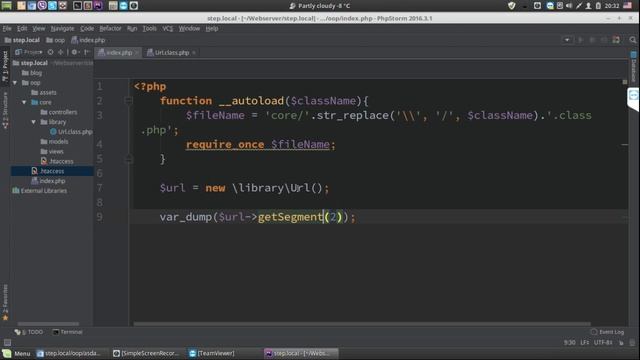Click the Skype icon in top panel
The height and width of the screenshot is (360, 640).
pos(52,6)
